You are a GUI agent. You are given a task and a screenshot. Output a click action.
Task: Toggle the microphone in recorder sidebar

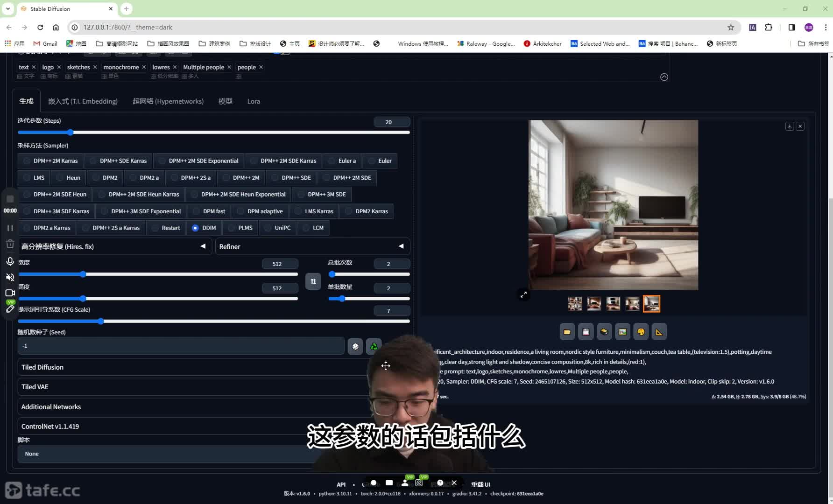pos(10,261)
